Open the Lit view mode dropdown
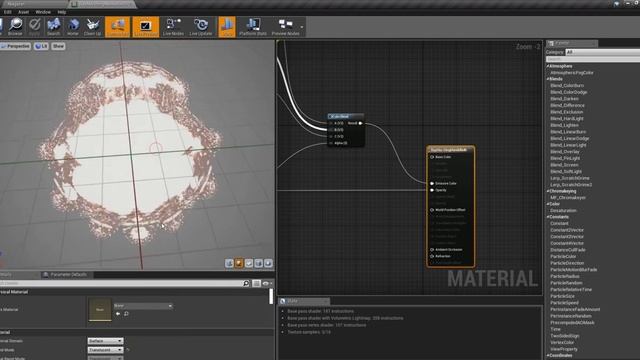 [x=41, y=46]
